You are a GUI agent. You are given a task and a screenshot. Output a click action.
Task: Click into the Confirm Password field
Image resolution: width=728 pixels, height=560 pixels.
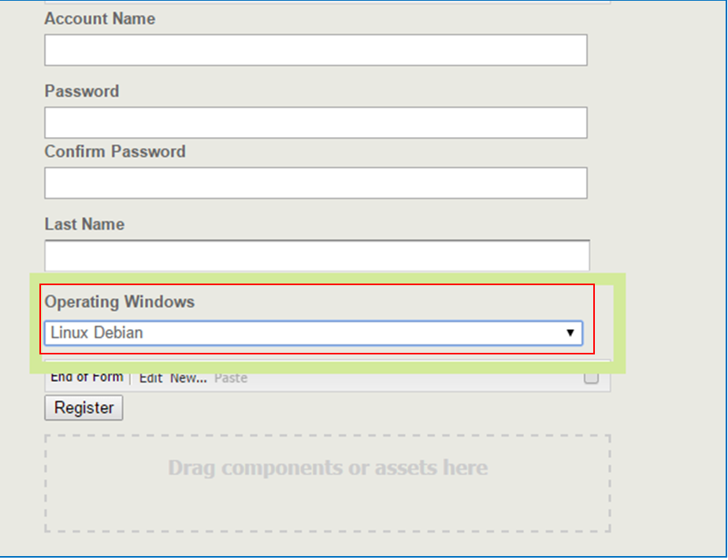[x=315, y=183]
